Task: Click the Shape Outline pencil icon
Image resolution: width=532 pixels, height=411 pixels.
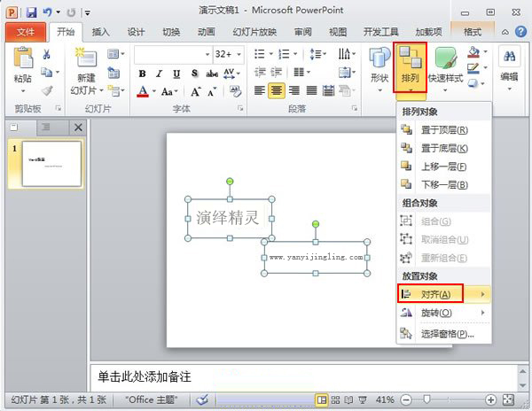Action: [x=473, y=68]
